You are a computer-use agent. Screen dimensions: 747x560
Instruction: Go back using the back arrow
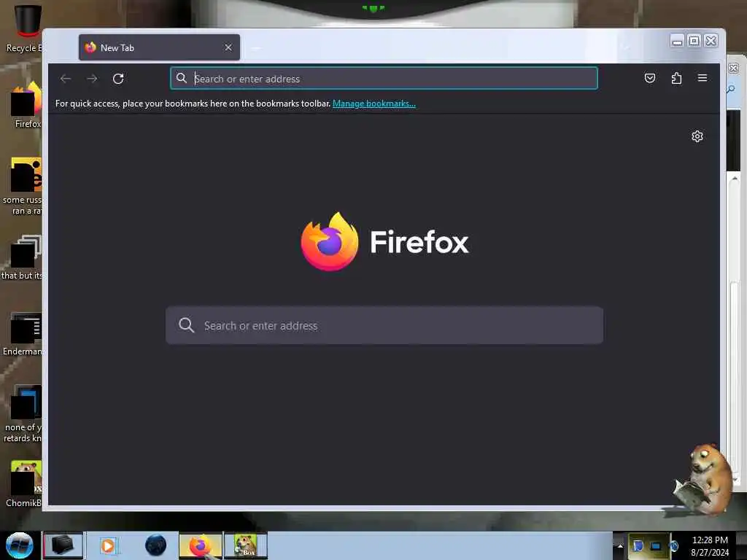(x=66, y=79)
